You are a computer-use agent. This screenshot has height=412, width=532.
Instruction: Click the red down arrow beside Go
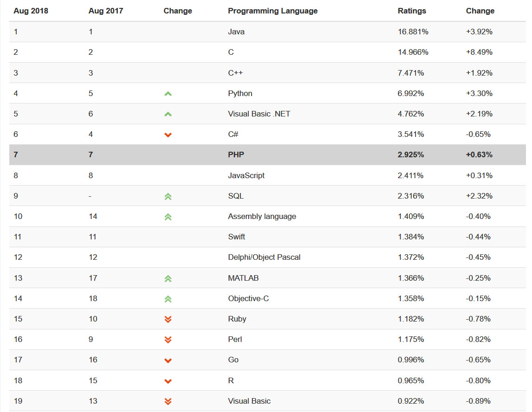tap(168, 360)
